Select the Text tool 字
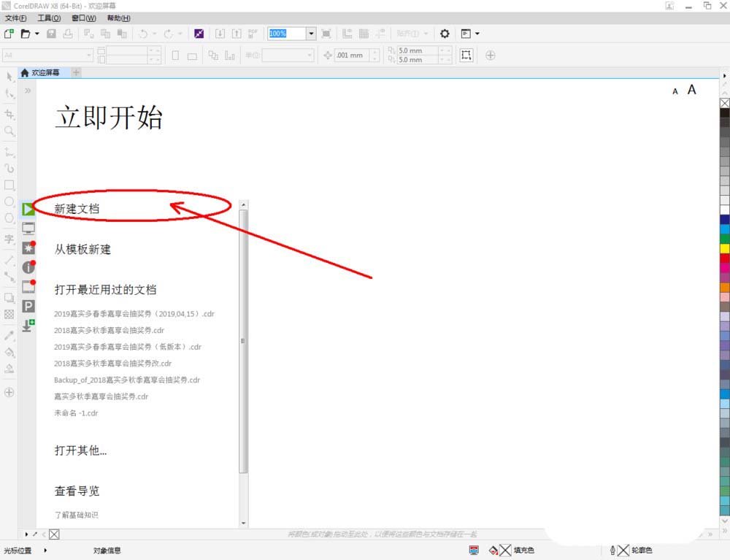Image resolution: width=730 pixels, height=560 pixels. (x=9, y=239)
